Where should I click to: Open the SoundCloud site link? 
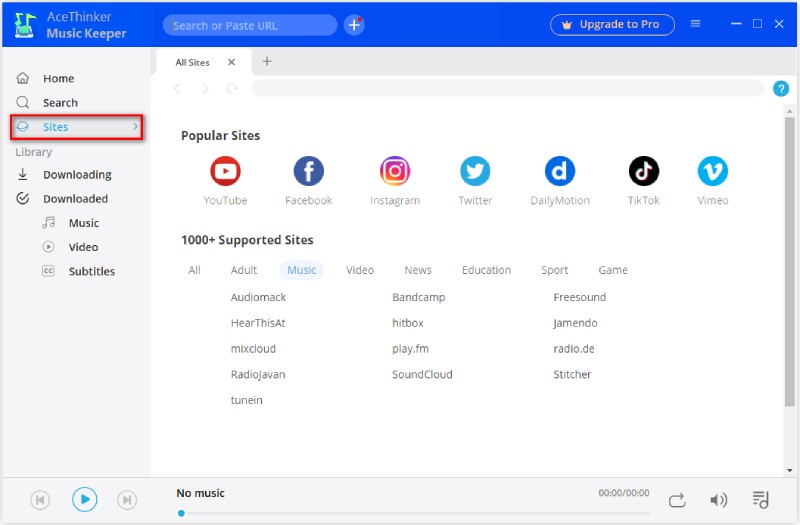422,374
